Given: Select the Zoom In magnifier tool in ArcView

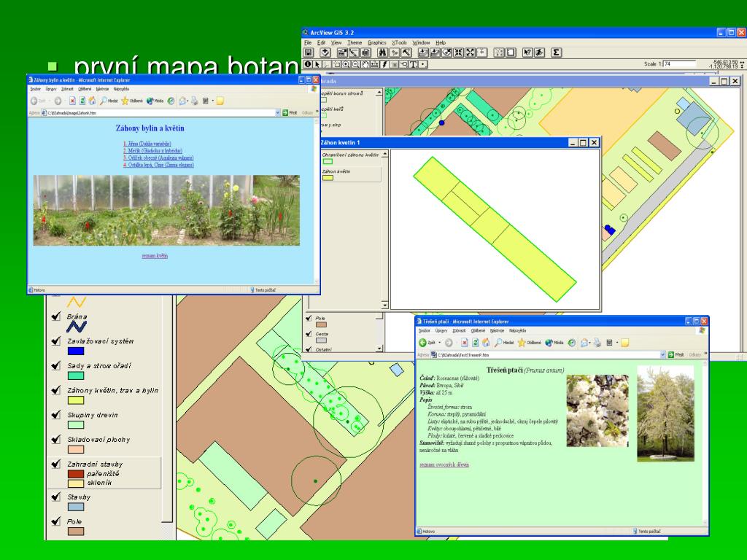Looking at the screenshot, I should [346, 64].
